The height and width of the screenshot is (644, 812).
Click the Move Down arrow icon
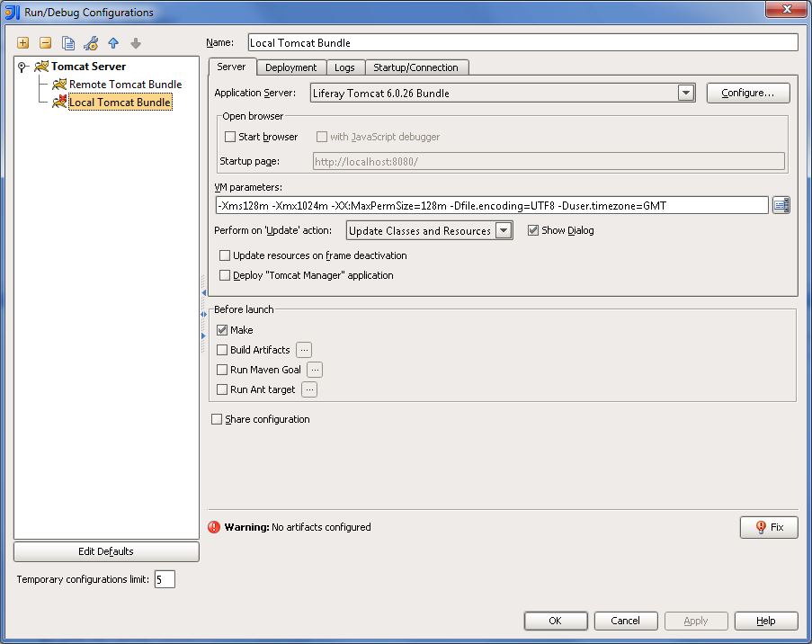tap(136, 43)
